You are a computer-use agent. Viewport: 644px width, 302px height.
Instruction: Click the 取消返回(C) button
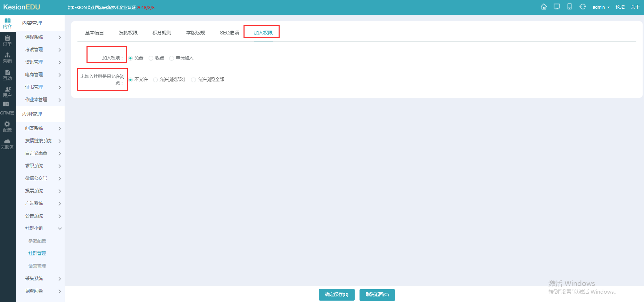point(377,295)
